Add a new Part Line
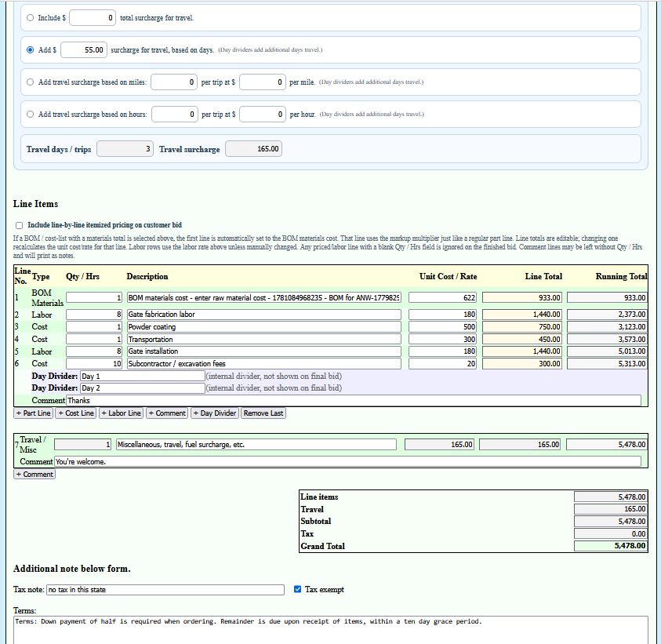661x644 pixels. (33, 413)
